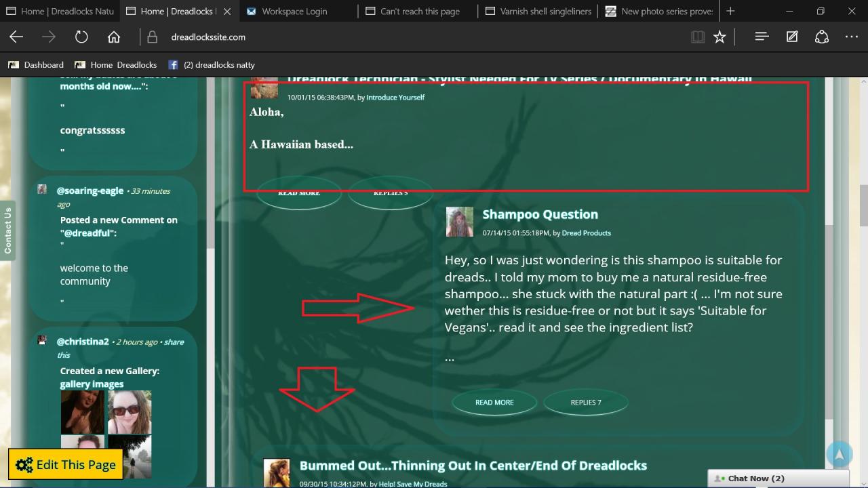Click the scroll-to-top arrow circle
The image size is (868, 488).
[839, 455]
